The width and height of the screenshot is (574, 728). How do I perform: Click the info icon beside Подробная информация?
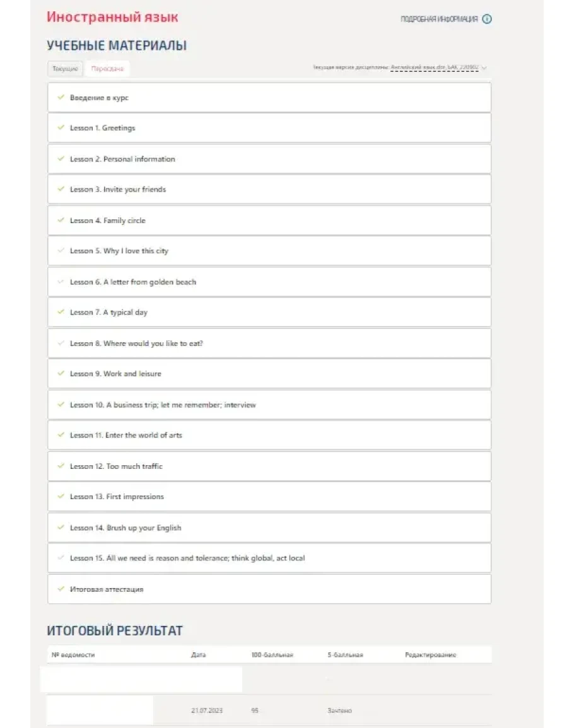pos(487,19)
